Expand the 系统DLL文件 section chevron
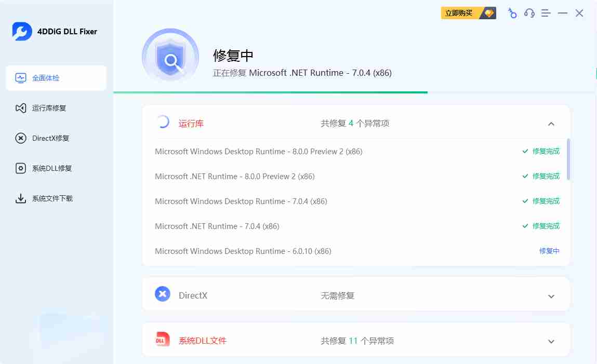Image resolution: width=597 pixels, height=364 pixels. 551,342
